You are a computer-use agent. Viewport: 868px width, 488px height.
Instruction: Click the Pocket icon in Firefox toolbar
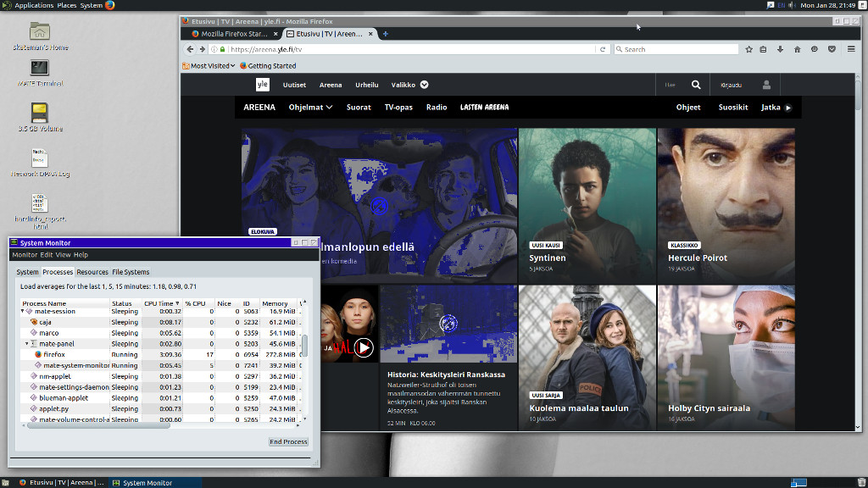pos(832,49)
